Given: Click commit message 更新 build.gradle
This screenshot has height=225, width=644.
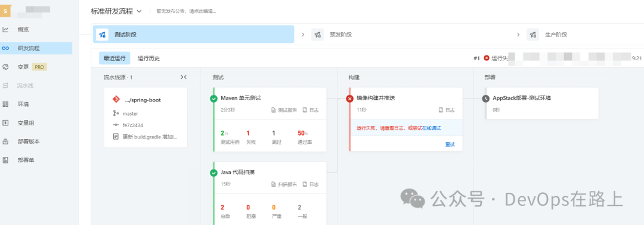Looking at the screenshot, I should 150,137.
